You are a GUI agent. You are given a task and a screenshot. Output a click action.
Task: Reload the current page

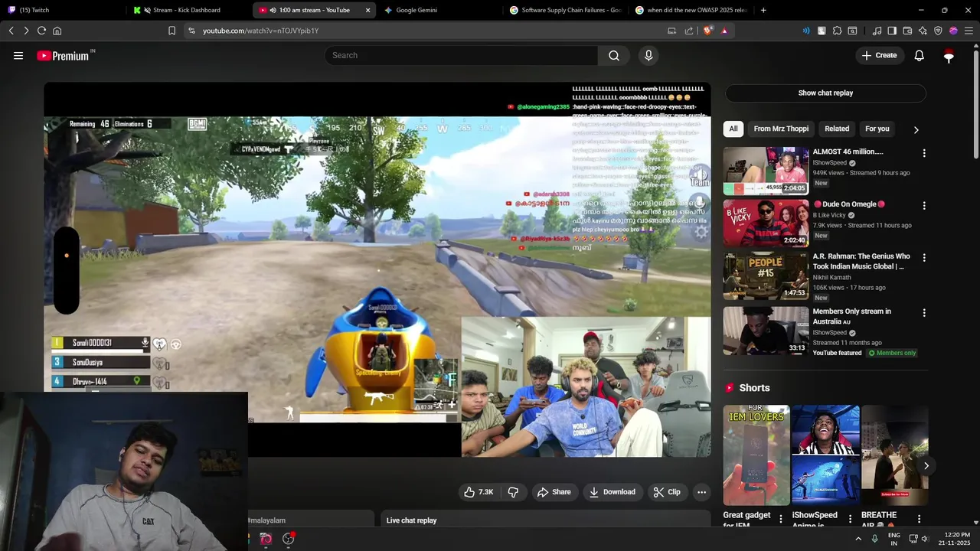coord(41,31)
